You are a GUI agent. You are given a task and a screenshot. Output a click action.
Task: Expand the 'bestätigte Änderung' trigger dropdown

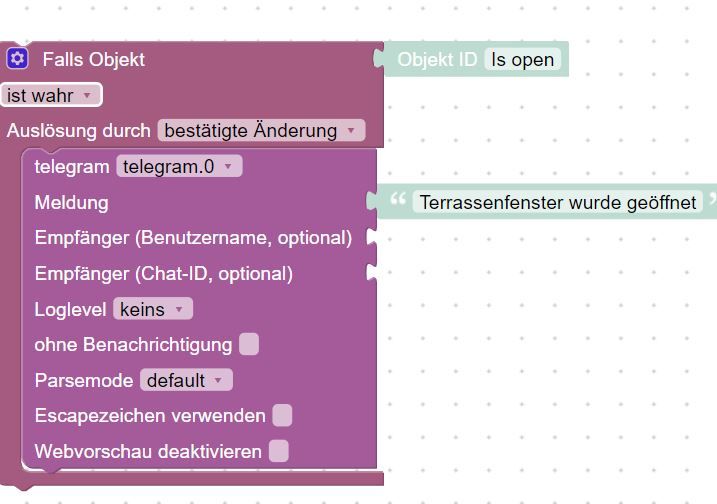coord(261,130)
